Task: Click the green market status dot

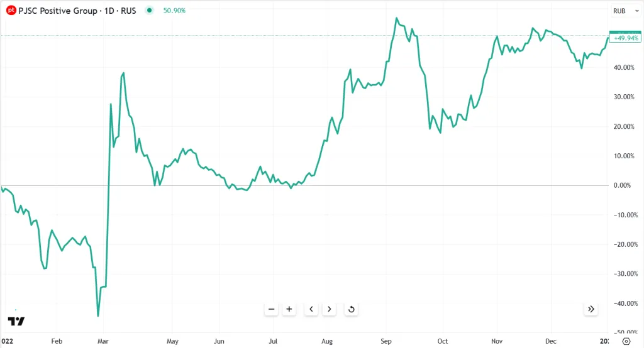Action: (x=148, y=11)
